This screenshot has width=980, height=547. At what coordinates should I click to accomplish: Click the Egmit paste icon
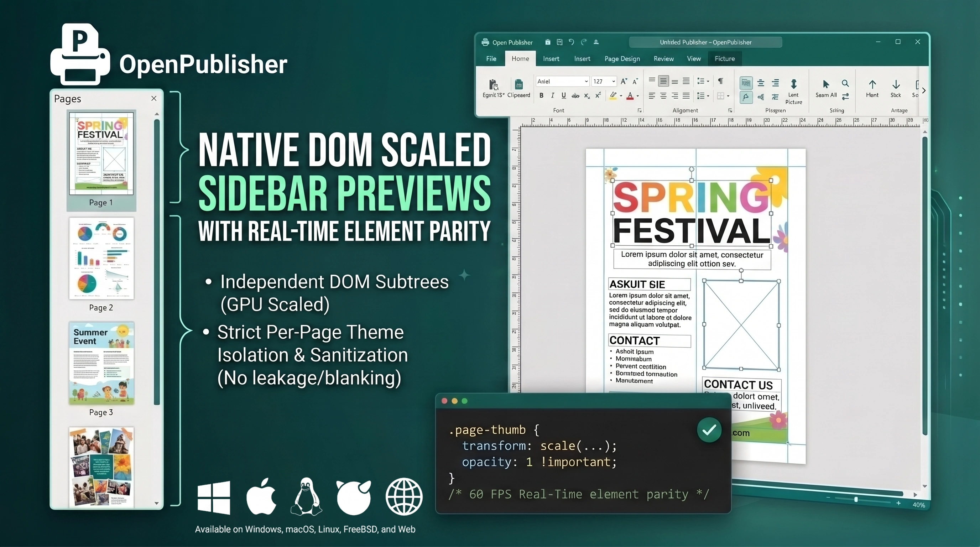click(494, 84)
